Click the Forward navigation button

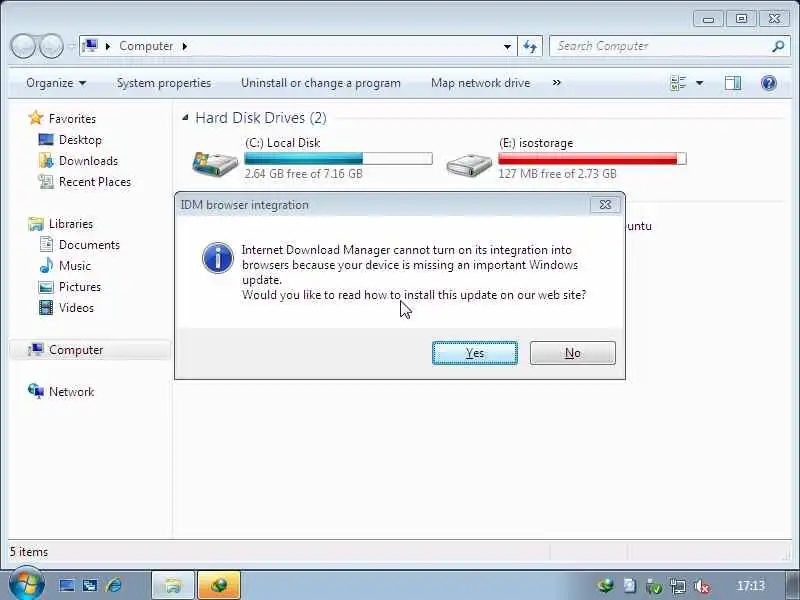click(x=51, y=46)
